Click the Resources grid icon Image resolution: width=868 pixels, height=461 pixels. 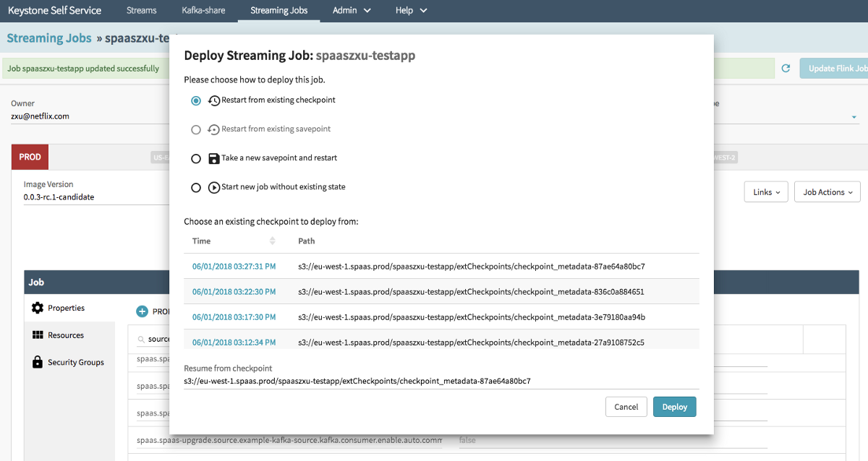[x=38, y=335]
